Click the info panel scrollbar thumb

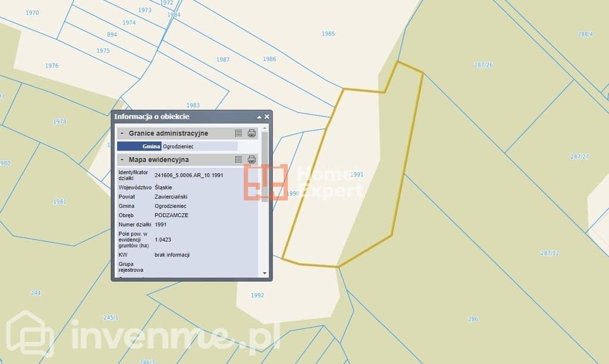point(265,167)
